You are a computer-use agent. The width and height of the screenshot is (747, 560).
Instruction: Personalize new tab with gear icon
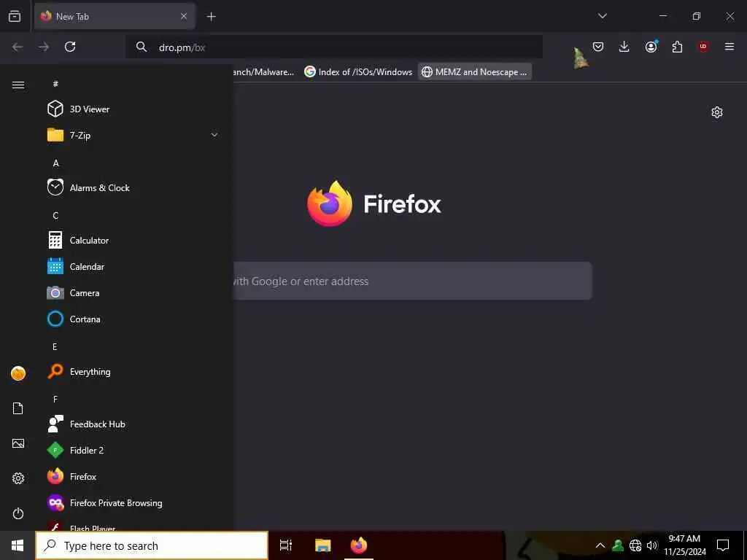click(717, 112)
